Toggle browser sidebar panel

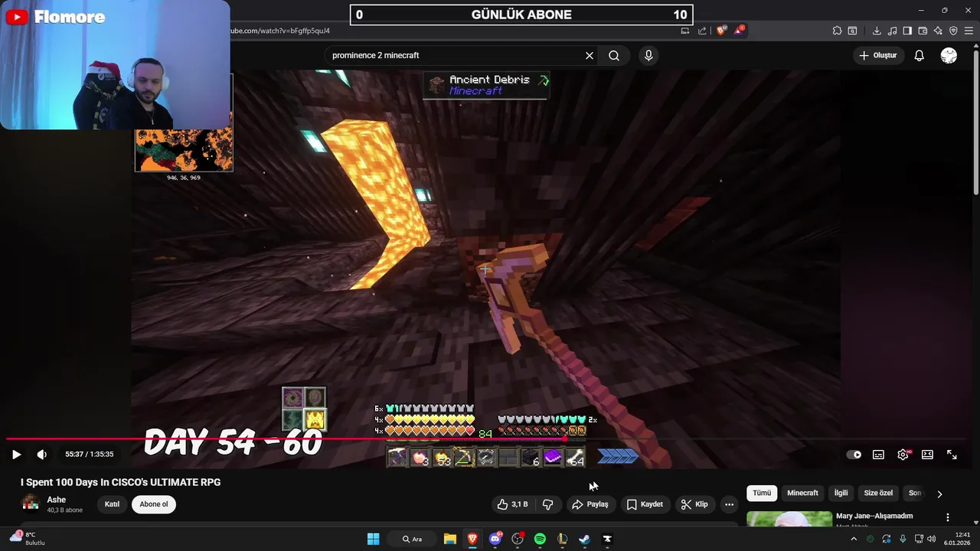(907, 31)
